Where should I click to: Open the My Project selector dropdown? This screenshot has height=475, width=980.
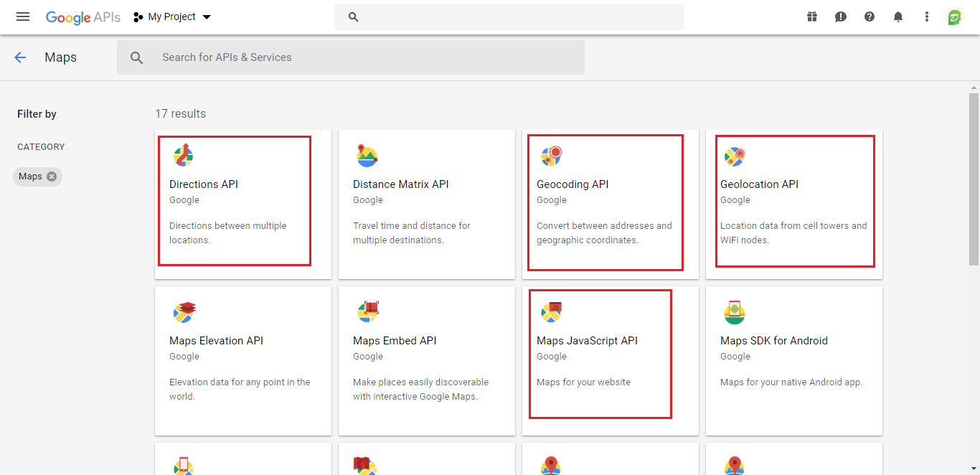click(172, 17)
